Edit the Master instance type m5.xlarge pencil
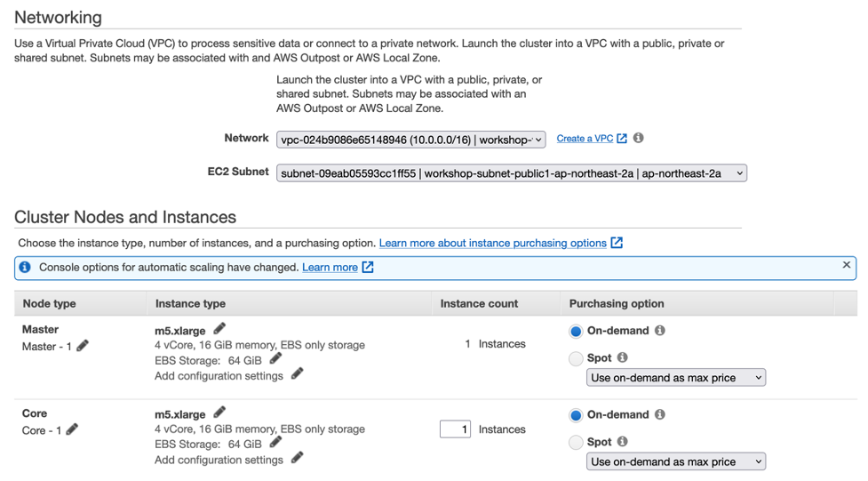868x481 pixels. click(219, 329)
